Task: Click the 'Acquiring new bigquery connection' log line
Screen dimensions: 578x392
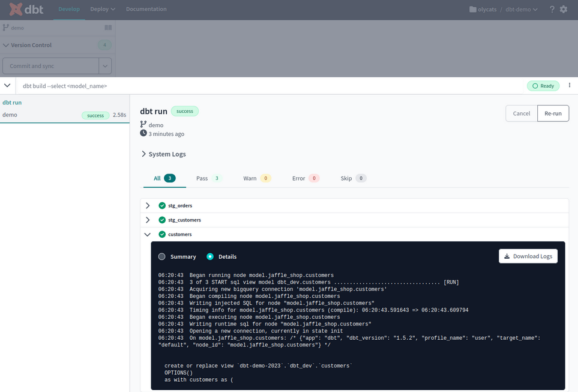Action: (x=272, y=289)
